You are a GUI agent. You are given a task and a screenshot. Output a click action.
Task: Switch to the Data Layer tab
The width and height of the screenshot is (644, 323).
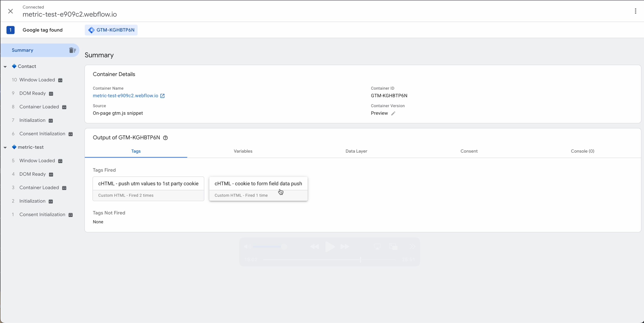[356, 151]
